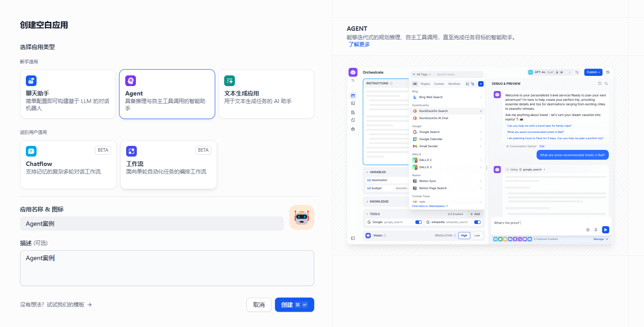
Task: Click the 创建 create button
Action: 294,305
